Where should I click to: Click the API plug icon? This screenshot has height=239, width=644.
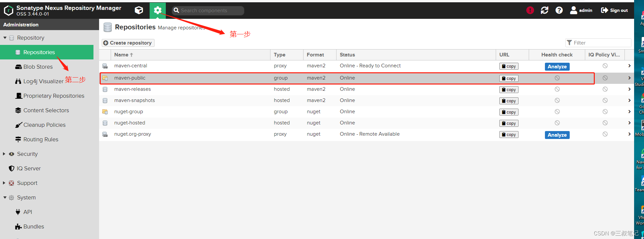(x=18, y=212)
